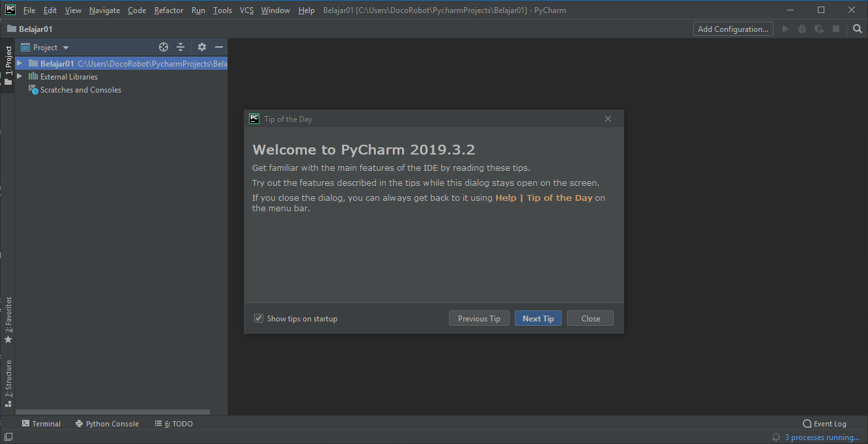The image size is (868, 444).
Task: Open the Add Configuration dialog
Action: click(x=732, y=29)
